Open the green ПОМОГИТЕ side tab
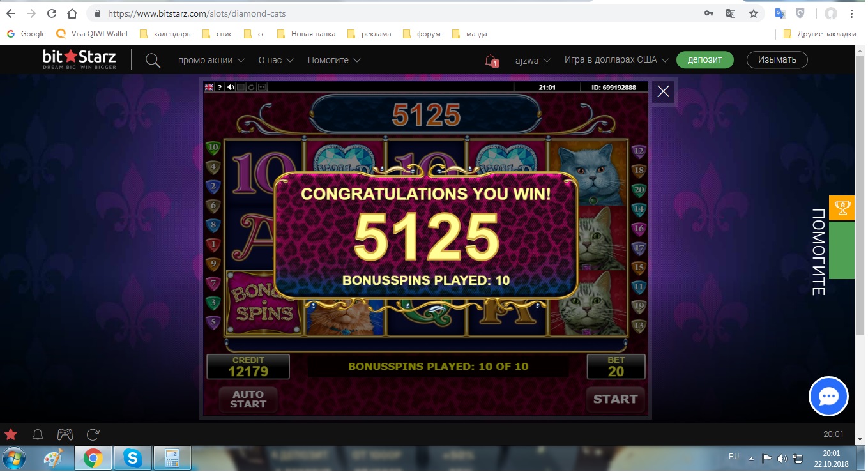Screen dimensions: 868x472 point(842,250)
